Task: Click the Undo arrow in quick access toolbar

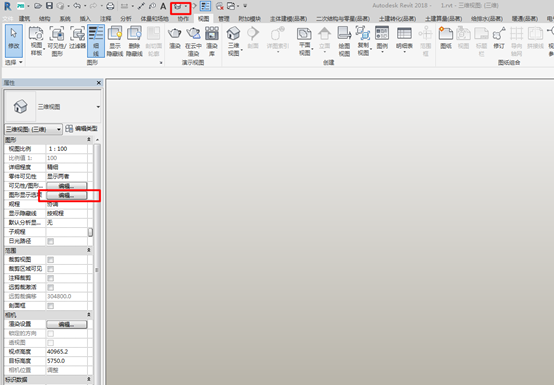Action: (x=77, y=6)
